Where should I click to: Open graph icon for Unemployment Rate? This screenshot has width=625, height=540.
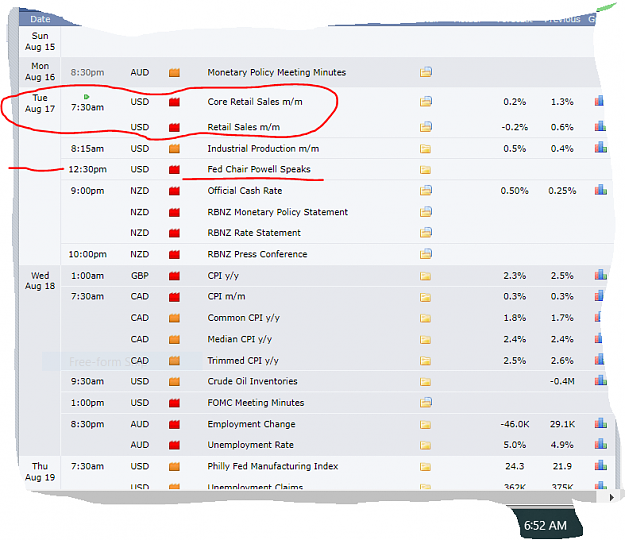coord(601,444)
